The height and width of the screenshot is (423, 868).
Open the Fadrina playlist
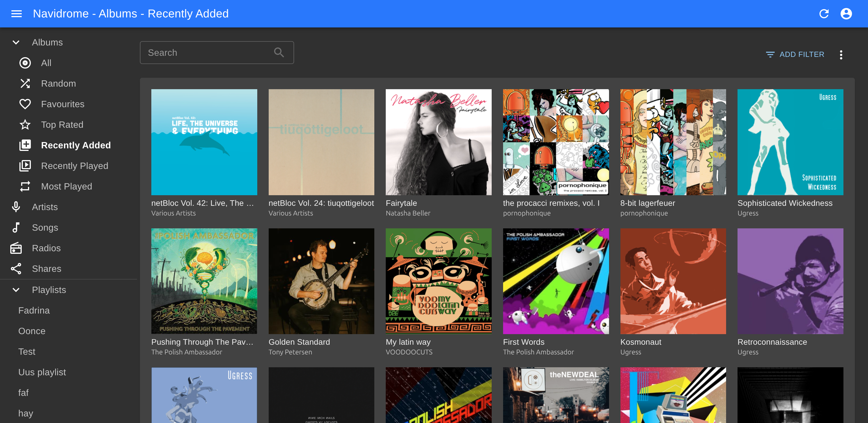pyautogui.click(x=34, y=311)
